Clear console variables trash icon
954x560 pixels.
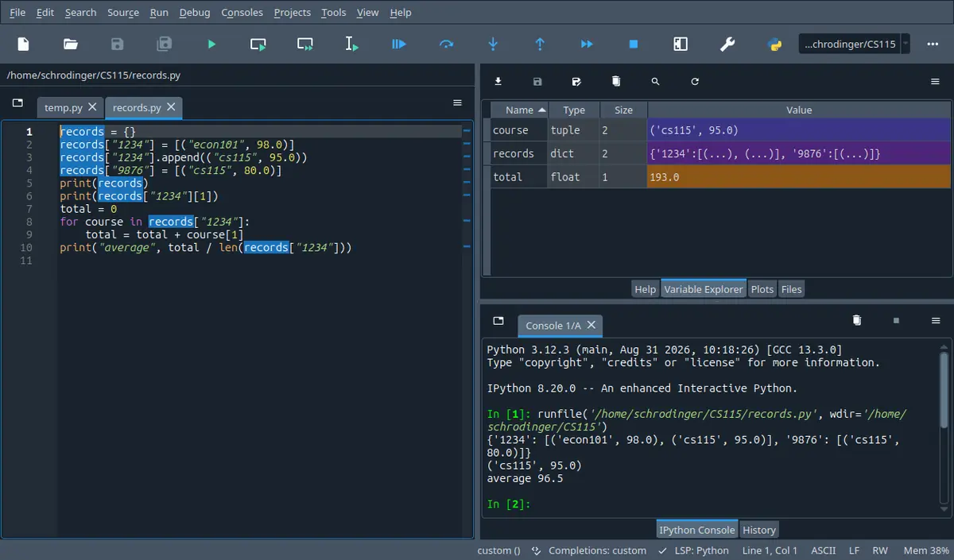click(x=857, y=321)
